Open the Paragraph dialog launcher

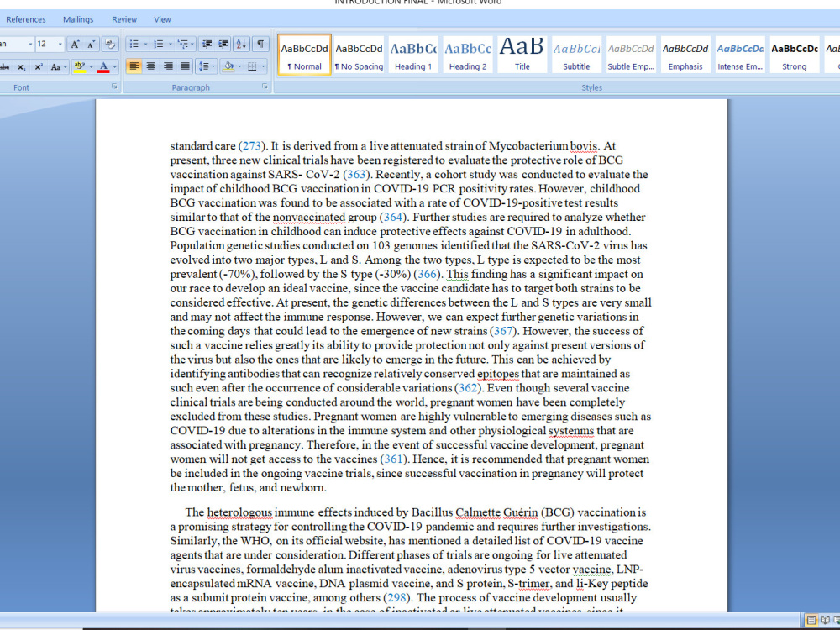tap(265, 87)
